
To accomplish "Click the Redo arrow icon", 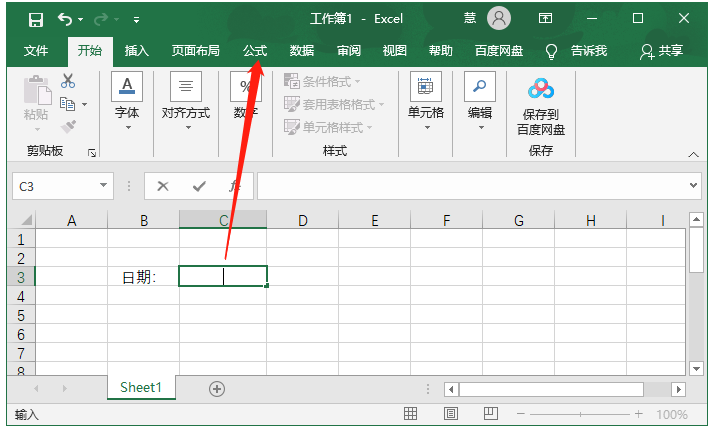I will (101, 19).
